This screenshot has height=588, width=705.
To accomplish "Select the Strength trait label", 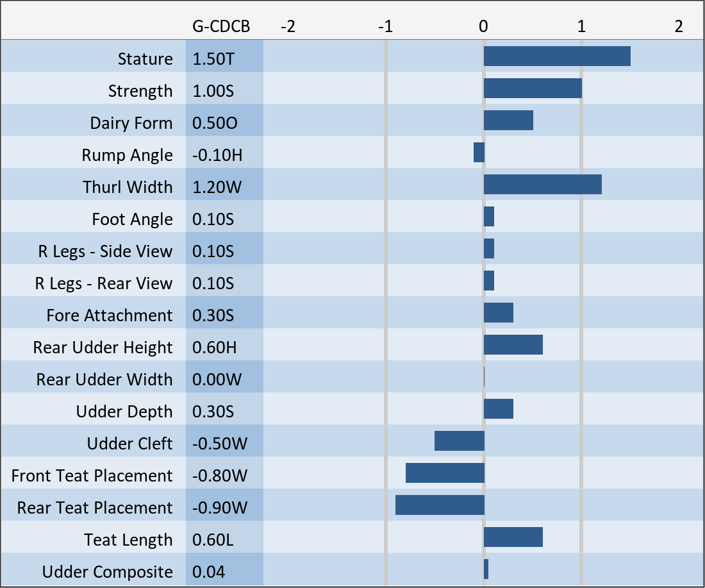I will pos(140,91).
